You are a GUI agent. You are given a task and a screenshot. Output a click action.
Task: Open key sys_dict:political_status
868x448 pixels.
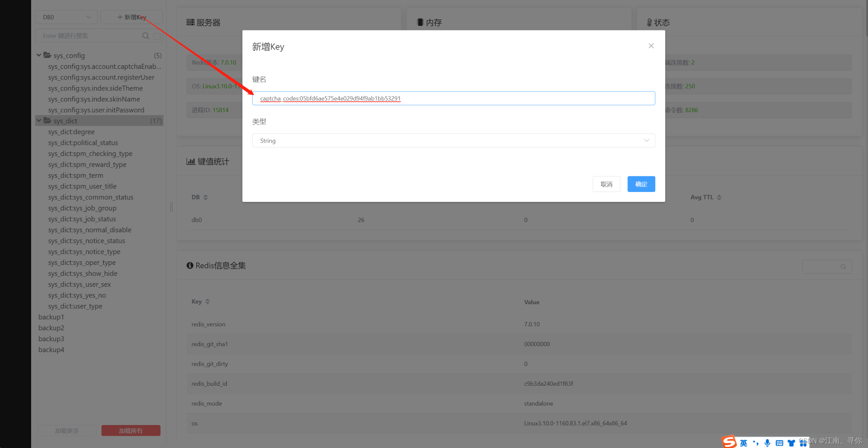pos(83,143)
